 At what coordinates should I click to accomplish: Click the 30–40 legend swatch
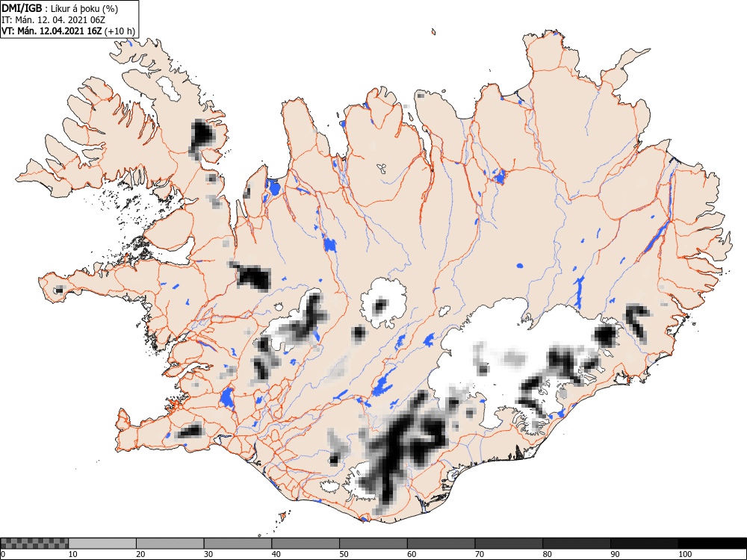pos(238,543)
